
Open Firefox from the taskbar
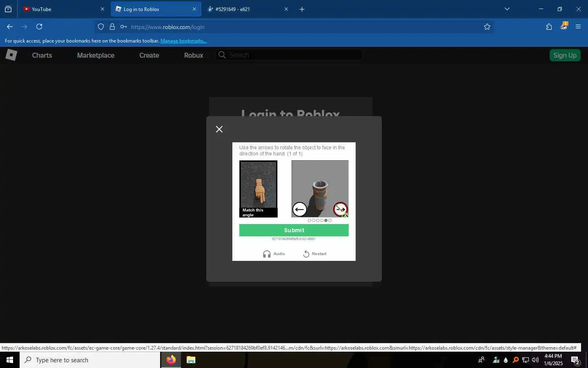(x=171, y=360)
